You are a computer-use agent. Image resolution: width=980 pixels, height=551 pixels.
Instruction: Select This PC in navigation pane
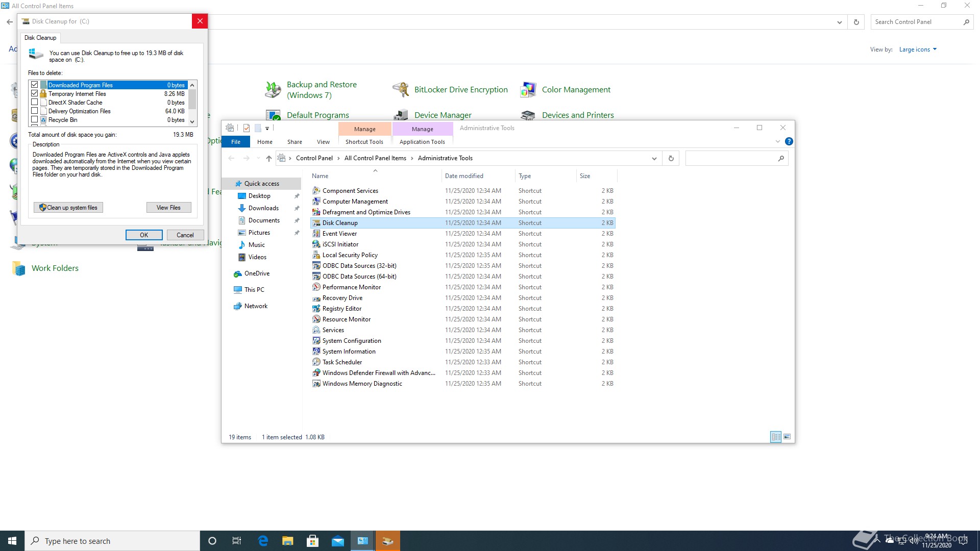pos(254,289)
